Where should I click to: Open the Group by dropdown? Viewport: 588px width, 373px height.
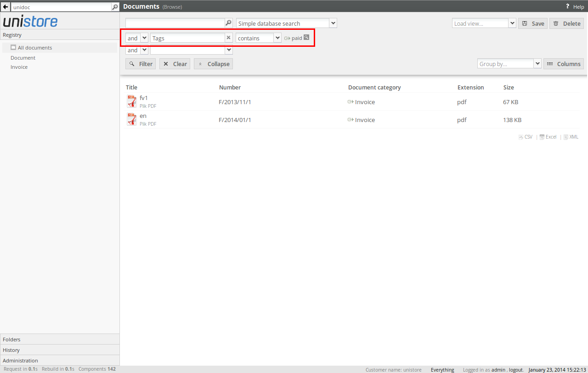[x=537, y=64]
